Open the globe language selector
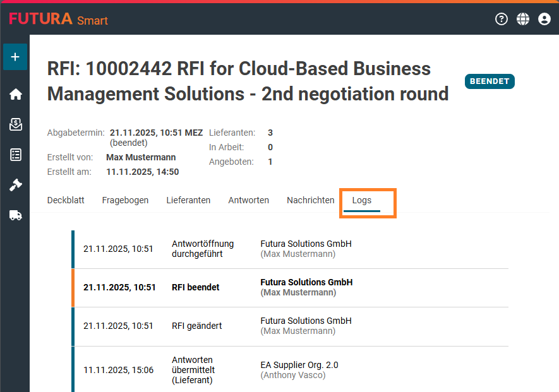 coord(523,19)
